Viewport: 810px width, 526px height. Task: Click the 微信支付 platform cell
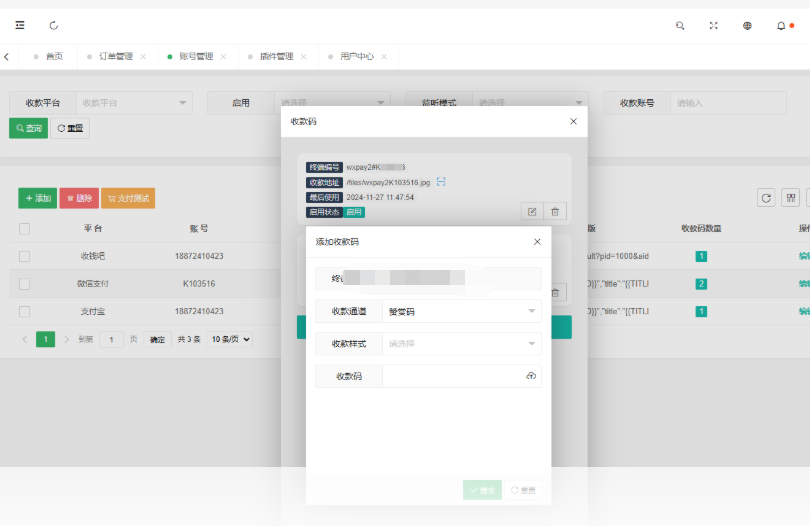pyautogui.click(x=93, y=284)
